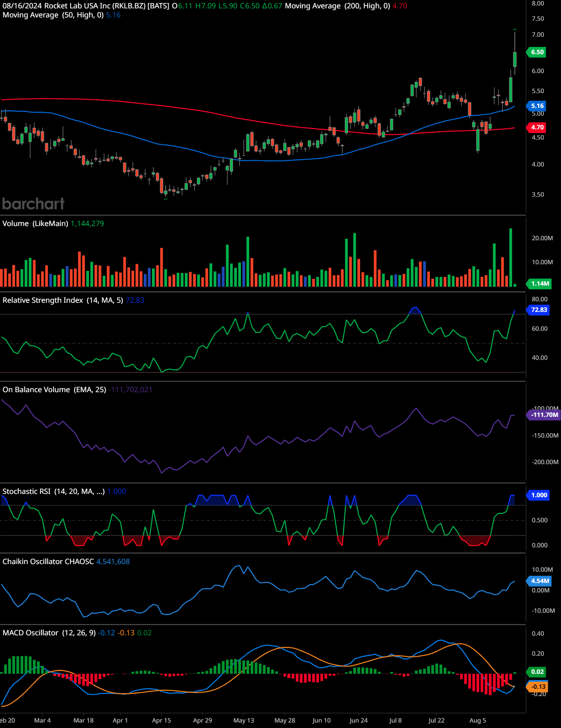The image size is (561, 728).
Task: Click the Chaikin Oscillator CHAOSC label
Action: [48, 562]
